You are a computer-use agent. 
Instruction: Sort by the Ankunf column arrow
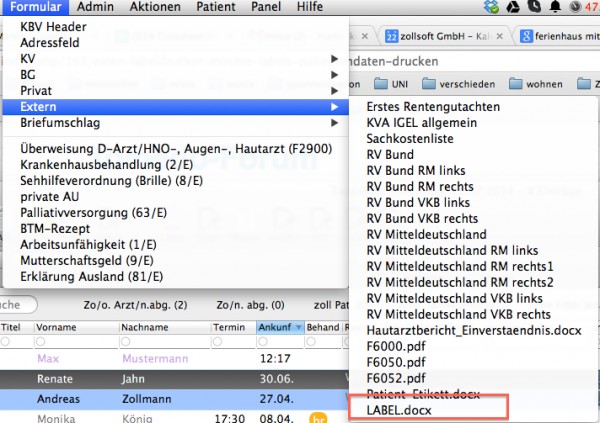click(x=298, y=327)
